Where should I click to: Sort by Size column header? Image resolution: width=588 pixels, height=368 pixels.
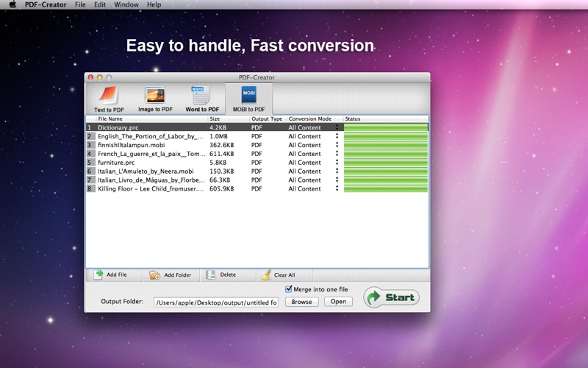pyautogui.click(x=229, y=118)
